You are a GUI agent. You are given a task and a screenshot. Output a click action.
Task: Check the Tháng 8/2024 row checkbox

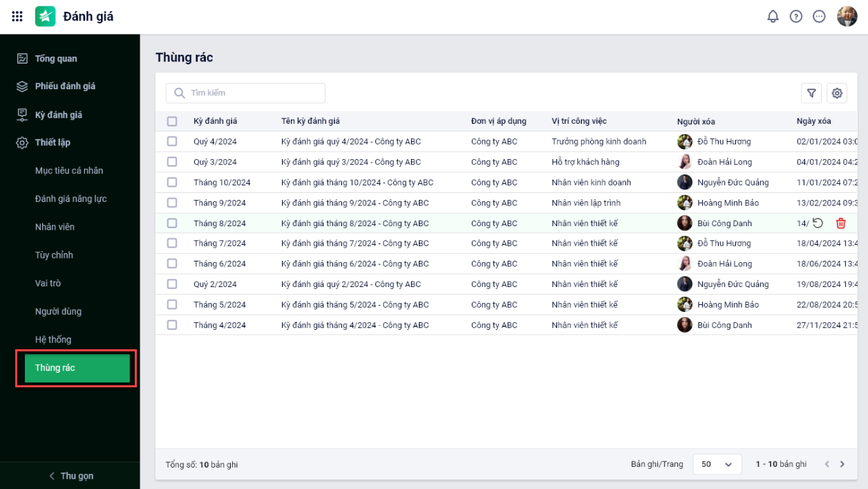click(x=172, y=223)
